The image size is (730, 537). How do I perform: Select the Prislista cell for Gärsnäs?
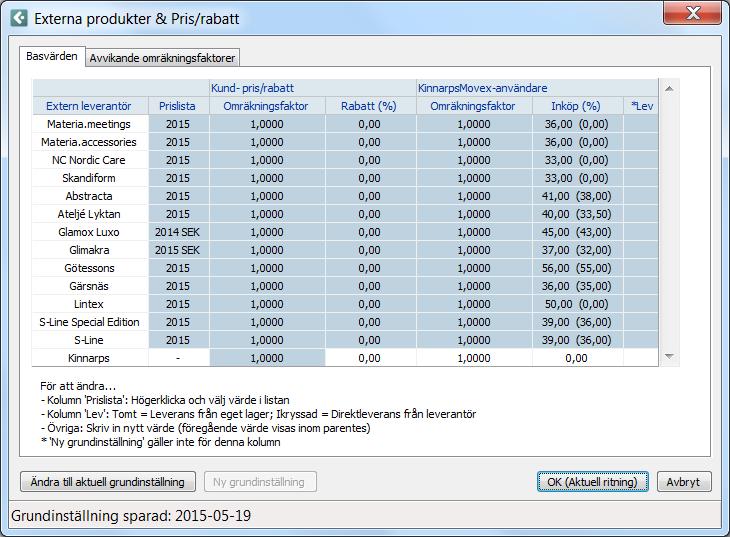pos(179,286)
